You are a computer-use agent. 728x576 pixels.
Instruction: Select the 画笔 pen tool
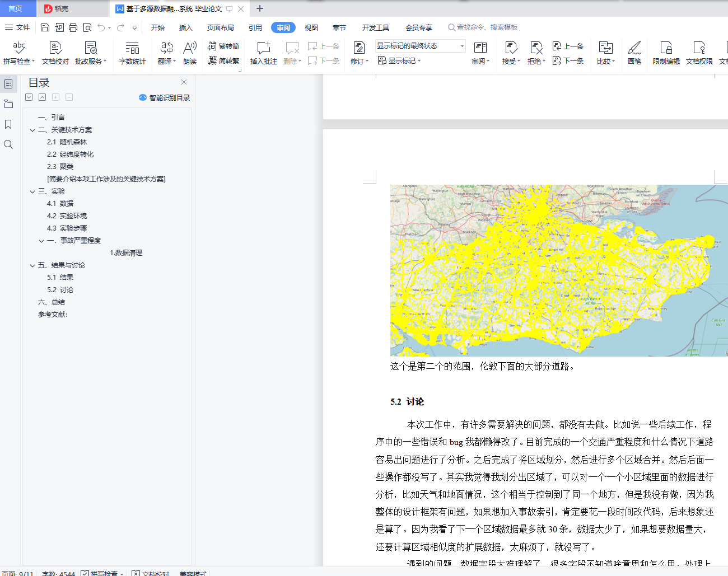click(x=634, y=53)
